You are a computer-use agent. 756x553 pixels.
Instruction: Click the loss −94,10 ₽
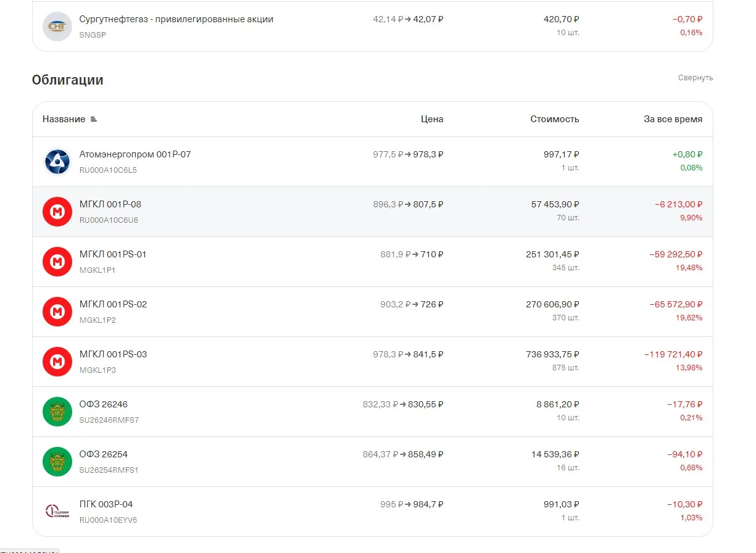click(685, 454)
